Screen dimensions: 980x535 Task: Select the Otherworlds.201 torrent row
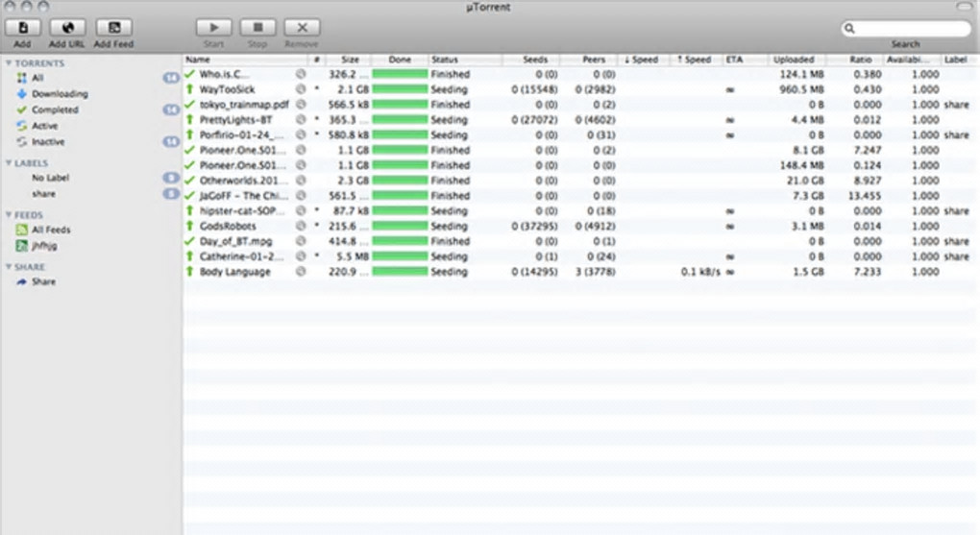tap(580, 180)
